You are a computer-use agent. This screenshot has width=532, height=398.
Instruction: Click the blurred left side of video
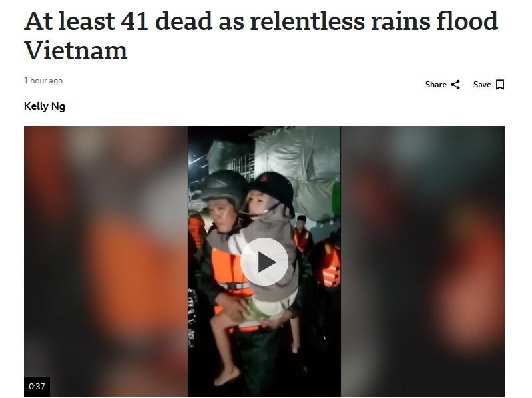point(106,262)
